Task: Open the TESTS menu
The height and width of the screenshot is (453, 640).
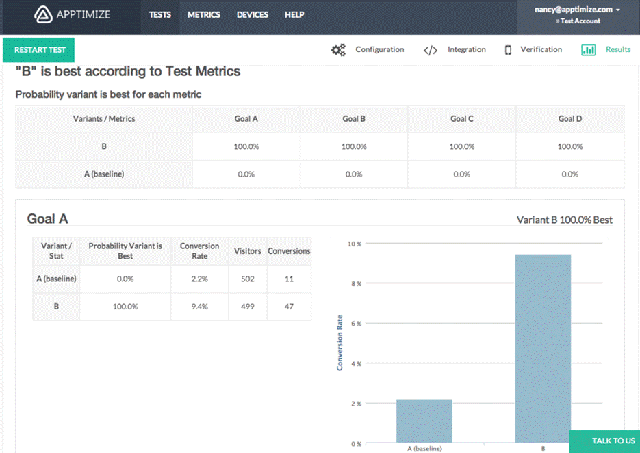Action: click(x=160, y=15)
